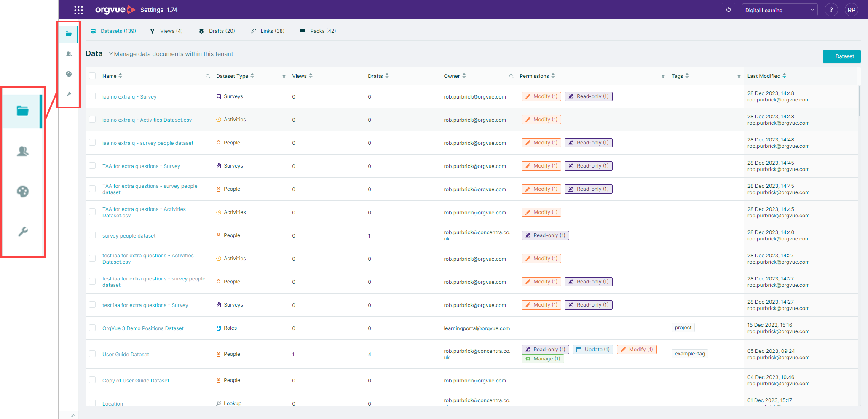
Task: Open the help question mark icon
Action: click(831, 10)
